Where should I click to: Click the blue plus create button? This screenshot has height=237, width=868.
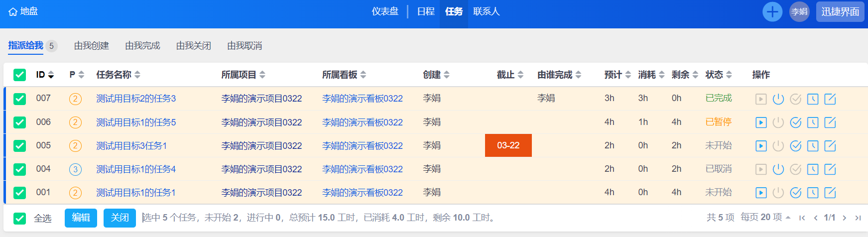point(772,11)
